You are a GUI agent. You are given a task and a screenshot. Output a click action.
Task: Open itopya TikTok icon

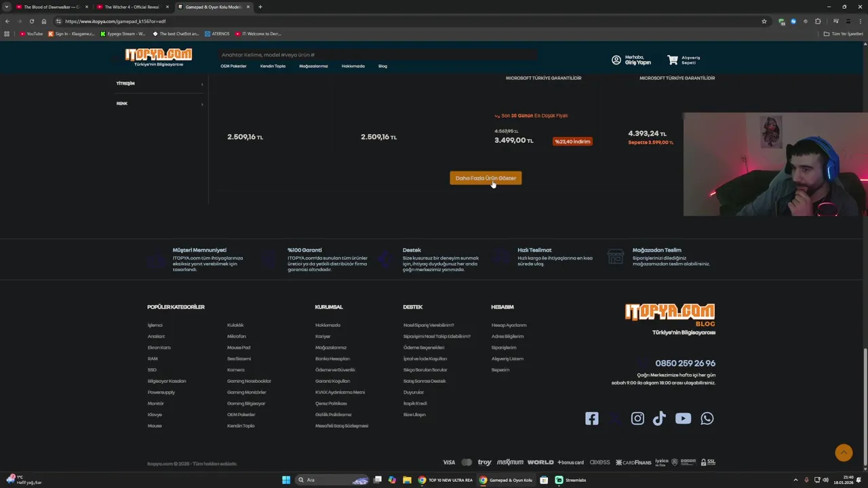pyautogui.click(x=659, y=418)
